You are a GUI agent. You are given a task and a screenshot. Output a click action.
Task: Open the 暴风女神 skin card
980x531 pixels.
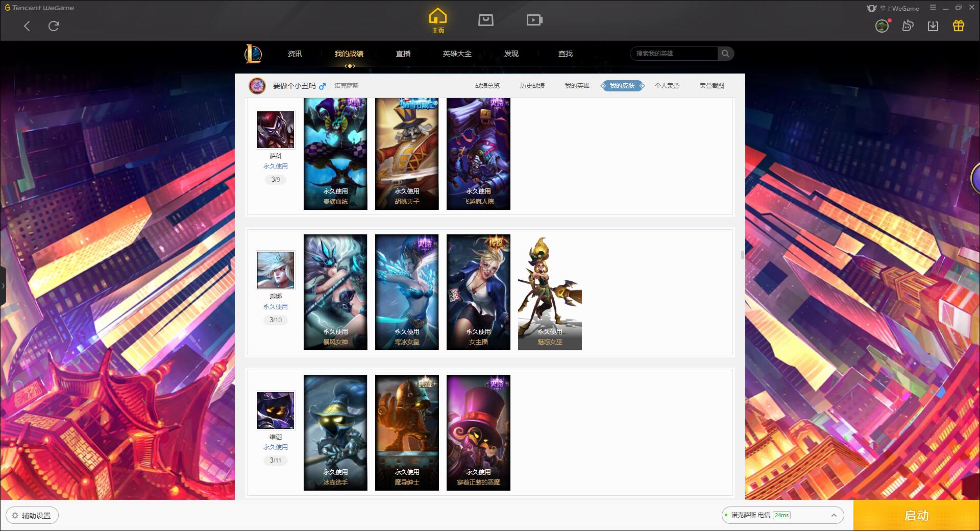pyautogui.click(x=335, y=292)
